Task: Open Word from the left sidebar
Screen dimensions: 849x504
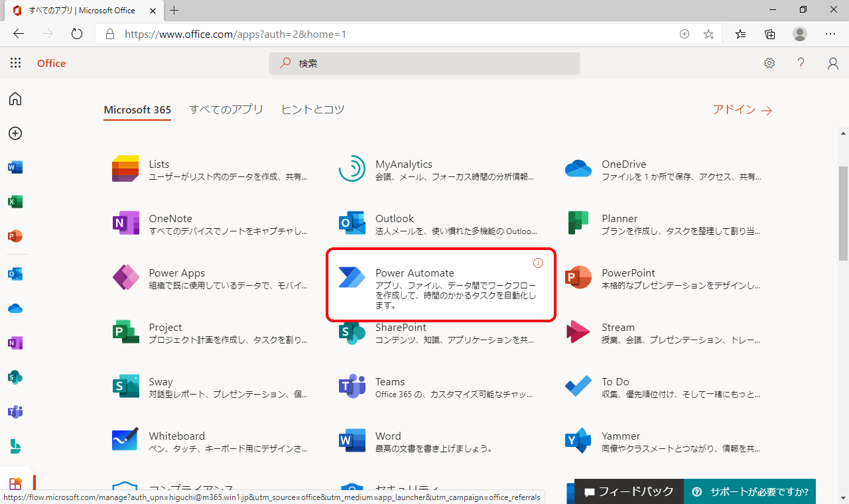Action: click(15, 168)
